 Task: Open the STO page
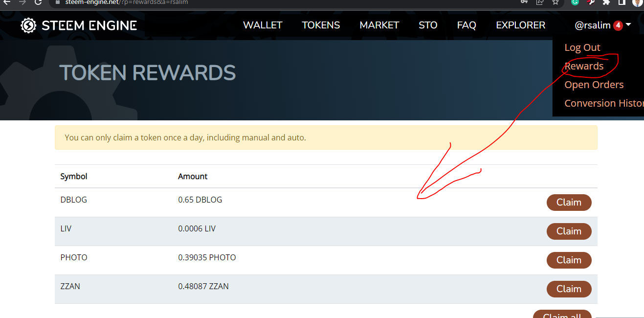tap(428, 25)
